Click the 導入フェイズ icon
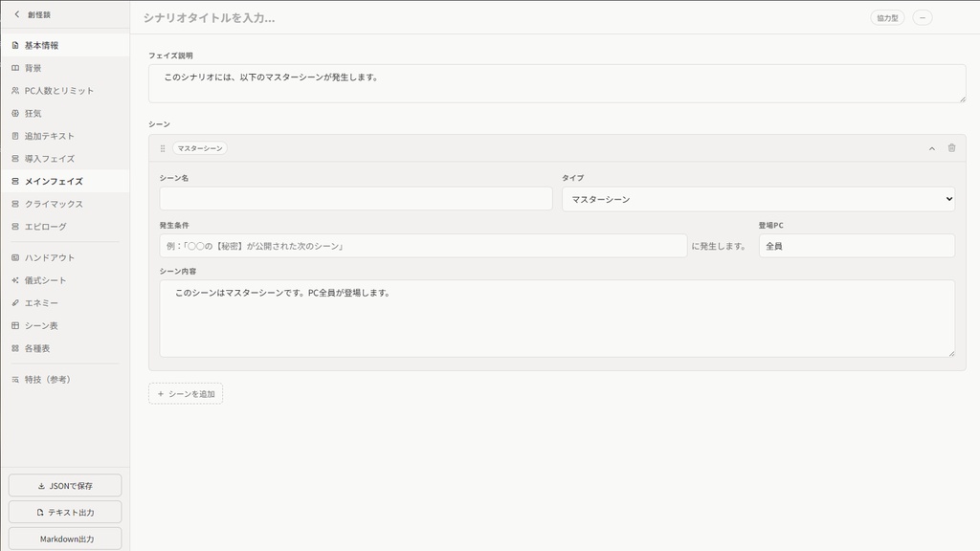The height and width of the screenshot is (551, 980). tap(15, 159)
